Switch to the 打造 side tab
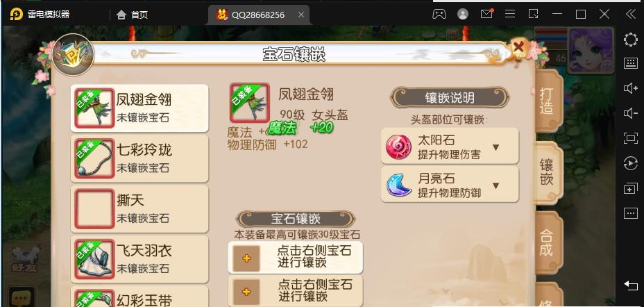Screen dimensions: 644x307 (546, 101)
